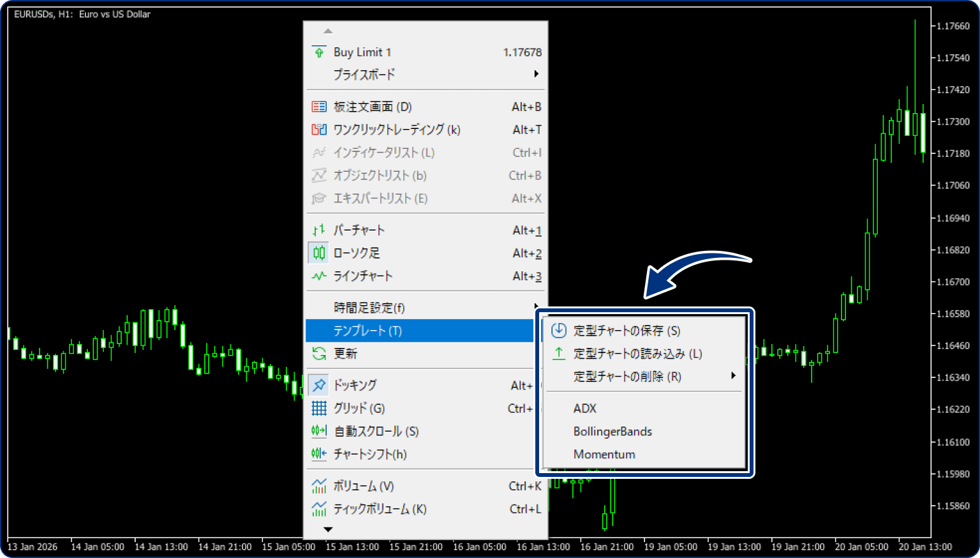Load the BollingerBands template
This screenshot has width=980, height=558.
tap(612, 431)
